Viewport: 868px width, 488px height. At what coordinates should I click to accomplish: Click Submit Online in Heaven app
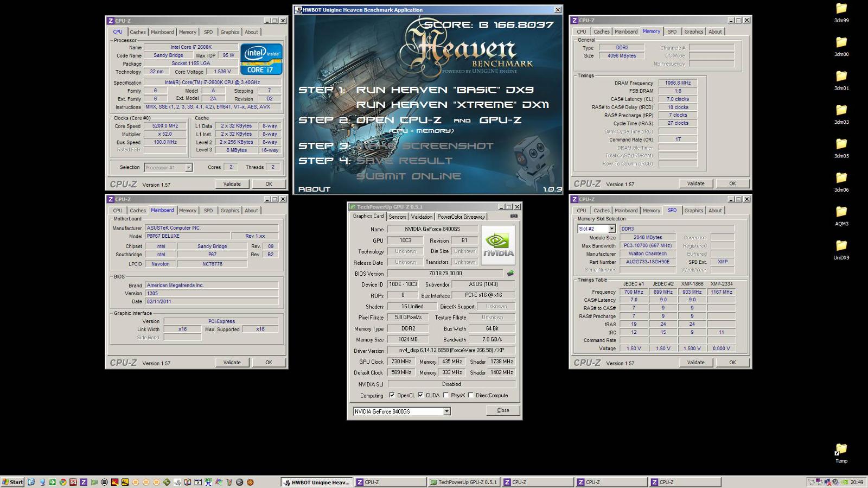409,176
